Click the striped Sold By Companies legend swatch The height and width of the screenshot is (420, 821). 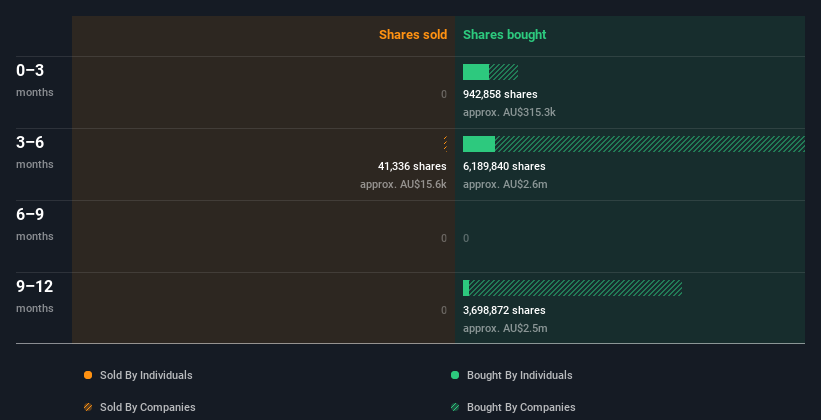[88, 407]
